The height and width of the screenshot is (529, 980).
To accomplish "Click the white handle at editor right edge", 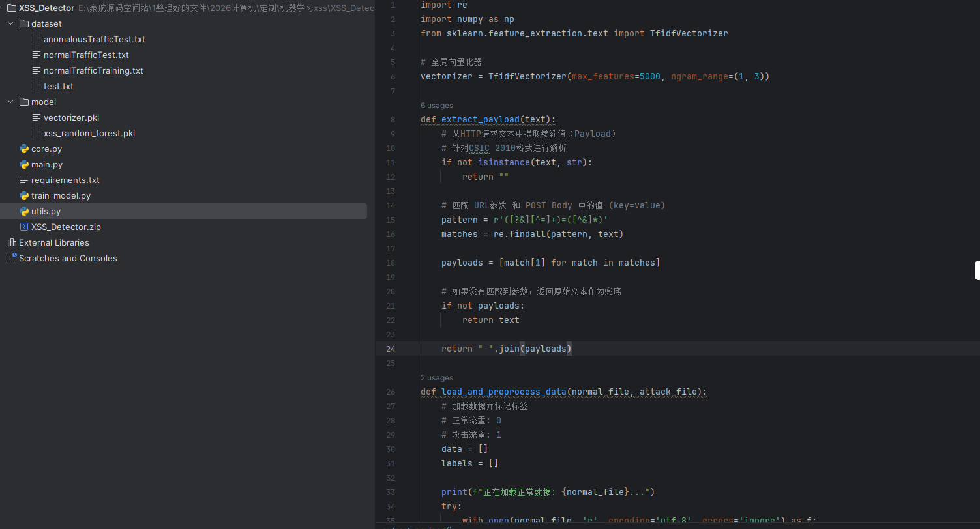I will [977, 270].
